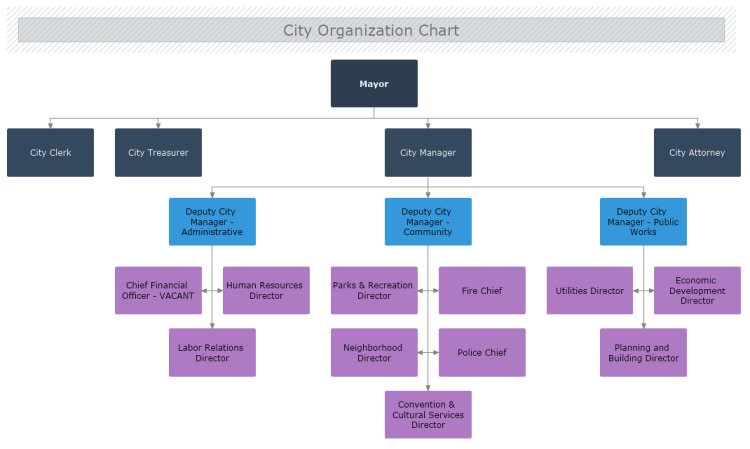Select the City Treasurer node

point(158,153)
